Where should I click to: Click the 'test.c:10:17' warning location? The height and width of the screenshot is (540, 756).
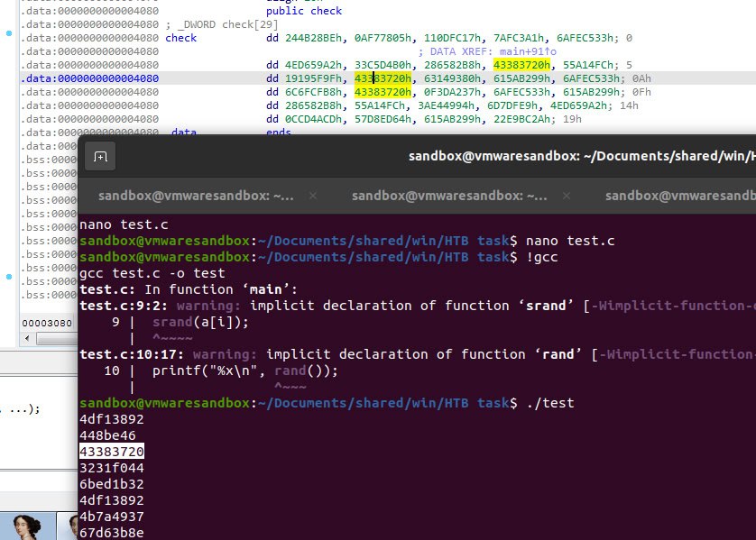click(132, 354)
